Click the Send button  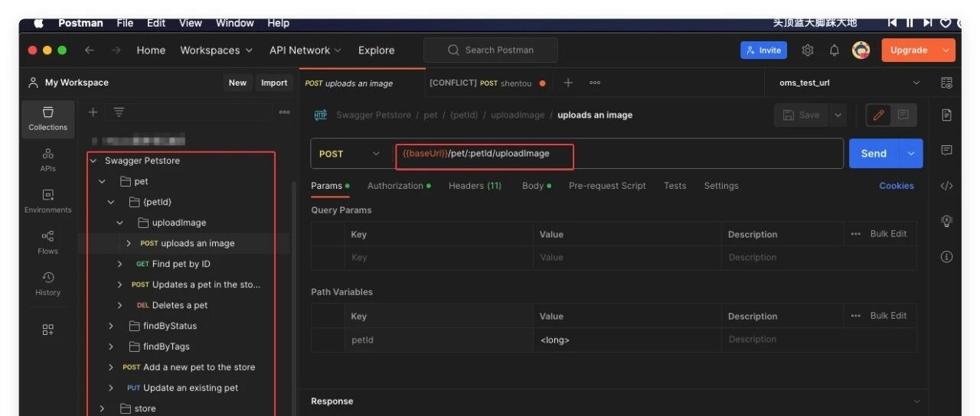point(874,154)
